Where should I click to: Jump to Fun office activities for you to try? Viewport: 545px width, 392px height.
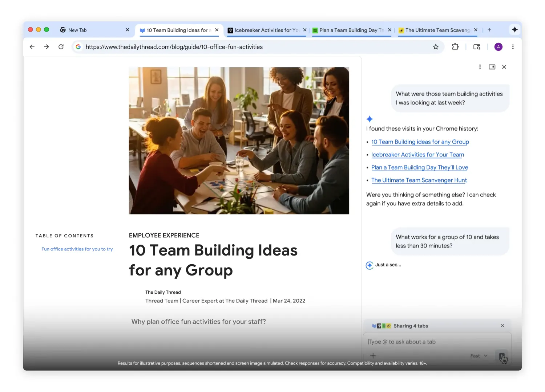click(x=77, y=249)
